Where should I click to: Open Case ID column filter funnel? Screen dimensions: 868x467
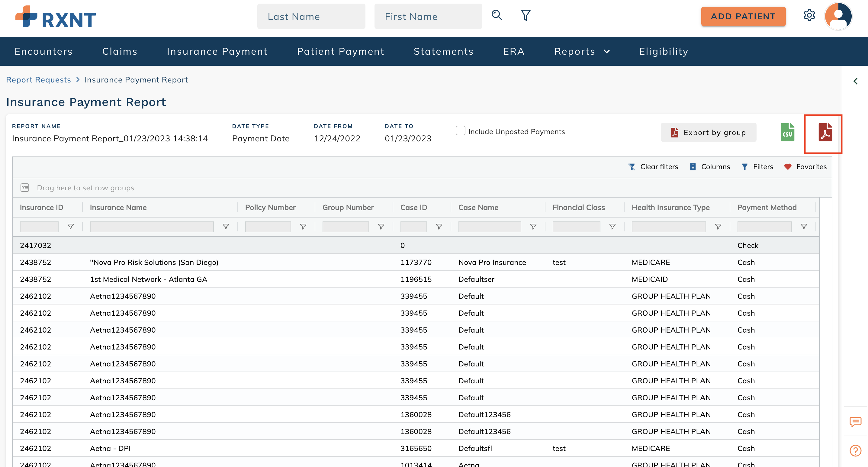[439, 227]
